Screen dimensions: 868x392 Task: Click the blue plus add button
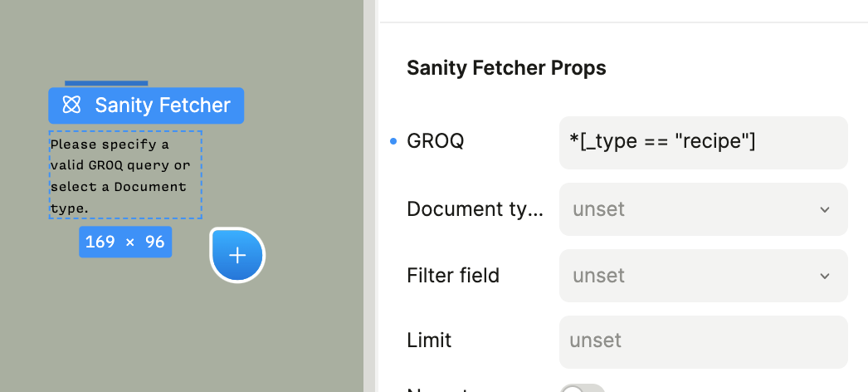(237, 255)
